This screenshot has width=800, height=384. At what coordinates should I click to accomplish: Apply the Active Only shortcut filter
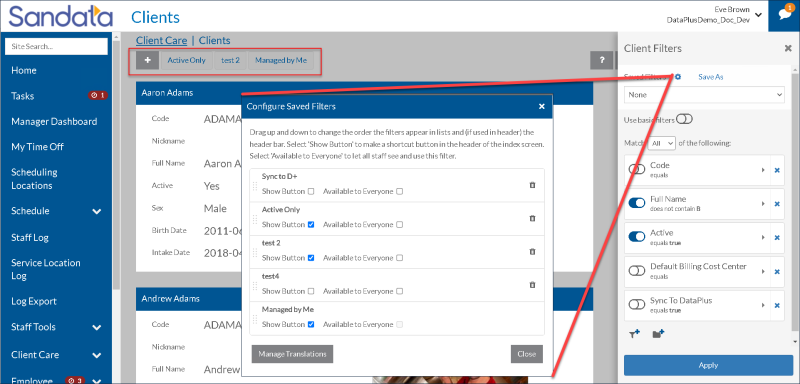187,60
